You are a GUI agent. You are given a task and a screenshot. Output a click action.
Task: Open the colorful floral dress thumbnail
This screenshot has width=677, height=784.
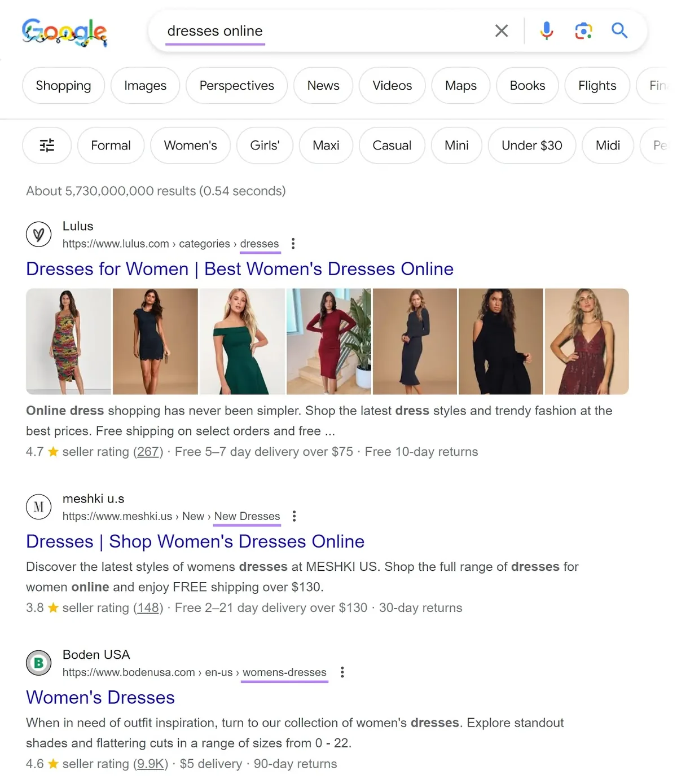click(68, 341)
